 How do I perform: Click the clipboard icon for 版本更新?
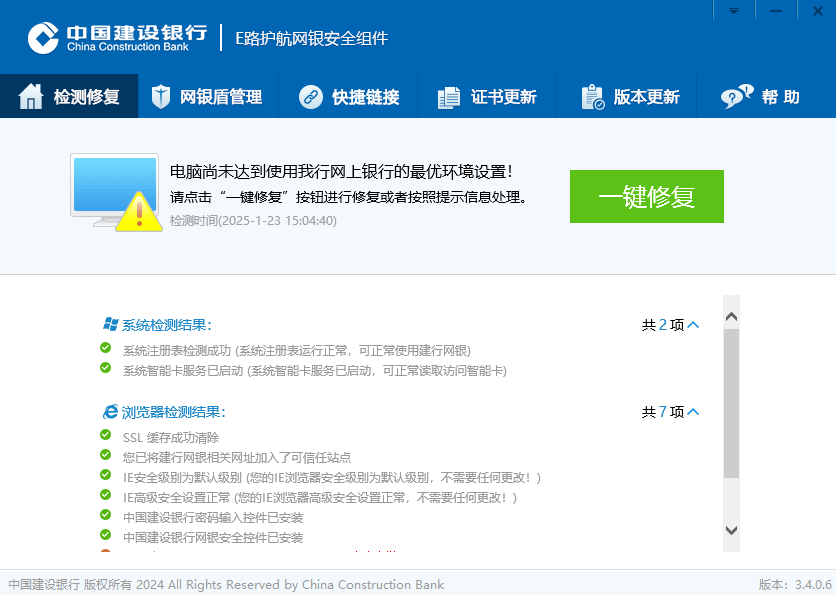coord(593,97)
